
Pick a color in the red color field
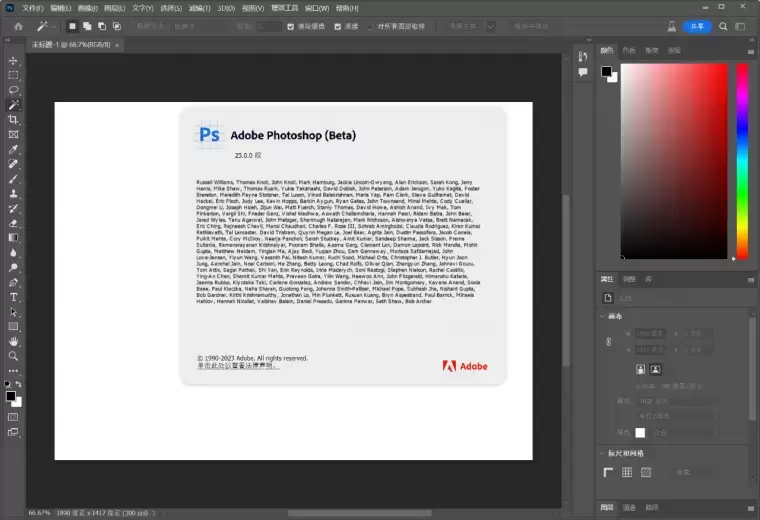[x=674, y=161]
